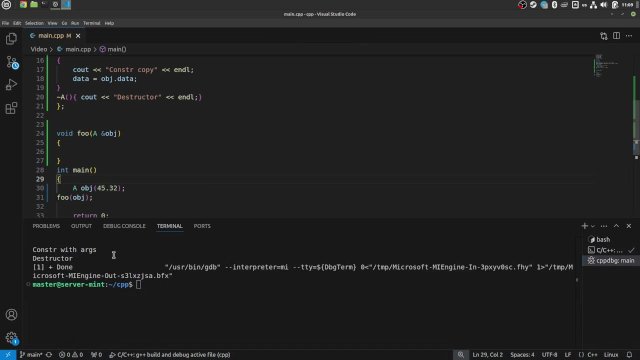Click the zoom magnifier status icon
This screenshot has width=640, height=360.
[x=461, y=355]
